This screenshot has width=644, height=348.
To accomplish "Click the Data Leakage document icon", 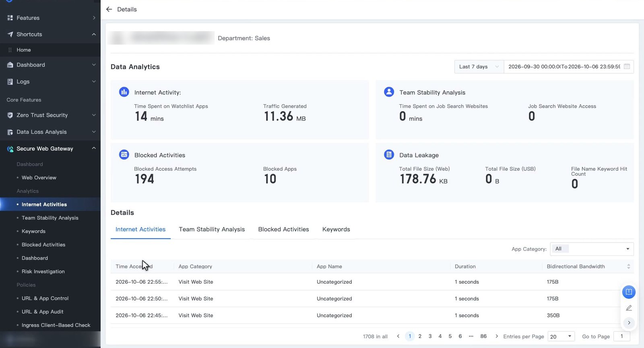I will click(x=389, y=154).
